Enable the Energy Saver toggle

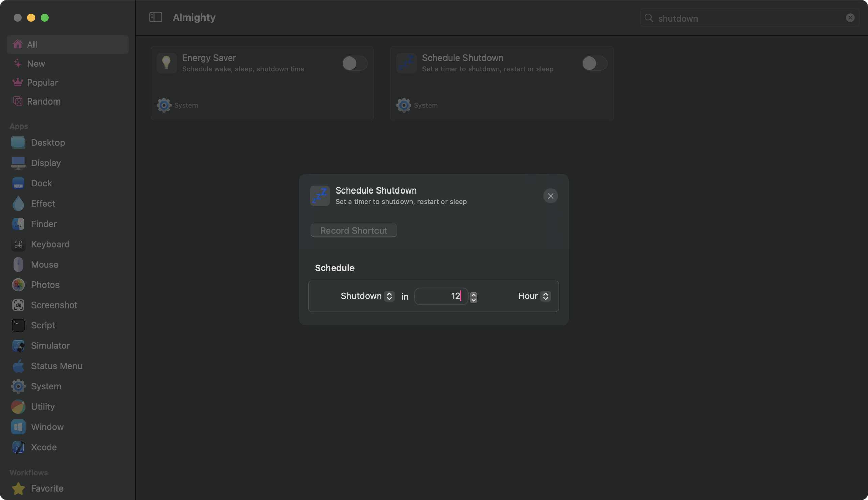coord(355,64)
